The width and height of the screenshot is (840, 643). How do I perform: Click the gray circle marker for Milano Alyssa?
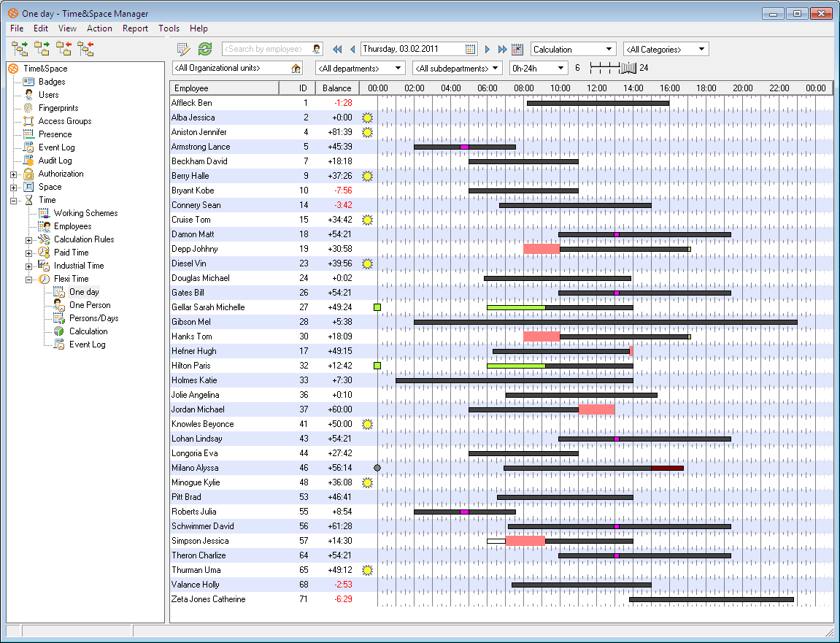tap(377, 468)
